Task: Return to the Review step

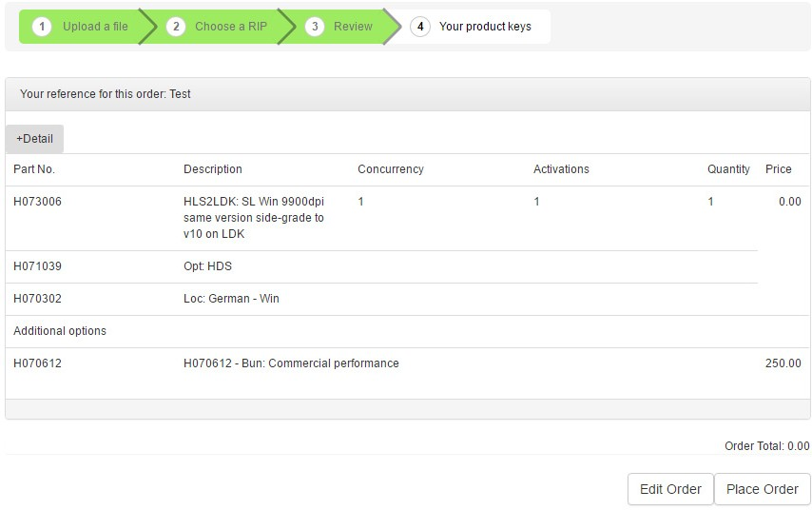Action: 353,27
